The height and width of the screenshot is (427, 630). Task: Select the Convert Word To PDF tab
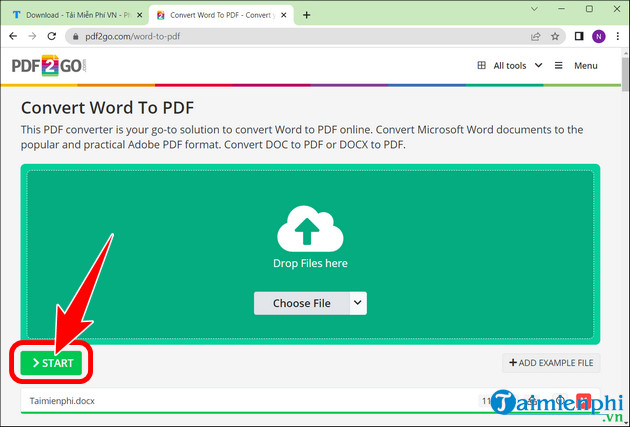coord(221,15)
